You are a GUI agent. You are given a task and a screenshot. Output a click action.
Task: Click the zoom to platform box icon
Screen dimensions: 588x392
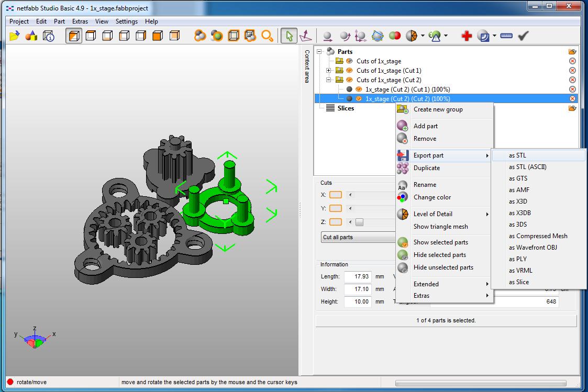(x=234, y=36)
